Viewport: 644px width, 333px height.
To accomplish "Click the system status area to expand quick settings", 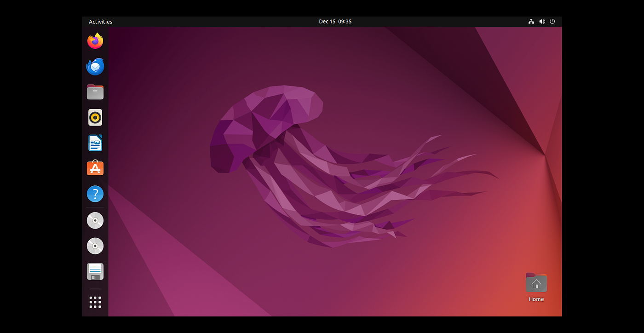I will (x=542, y=21).
